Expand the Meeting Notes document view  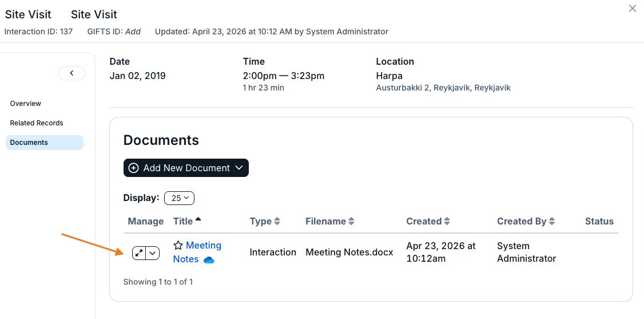pyautogui.click(x=139, y=253)
